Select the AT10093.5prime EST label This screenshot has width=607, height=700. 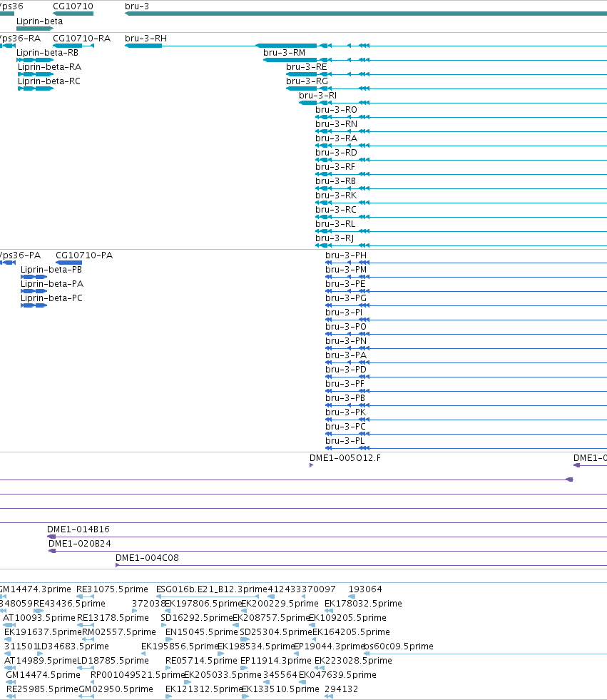pyautogui.click(x=39, y=618)
